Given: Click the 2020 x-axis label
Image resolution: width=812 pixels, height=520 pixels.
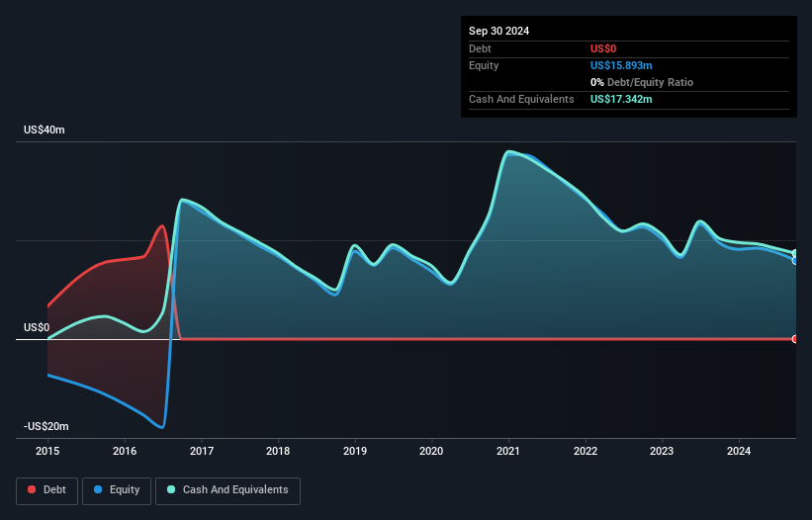Looking at the screenshot, I should tap(431, 451).
